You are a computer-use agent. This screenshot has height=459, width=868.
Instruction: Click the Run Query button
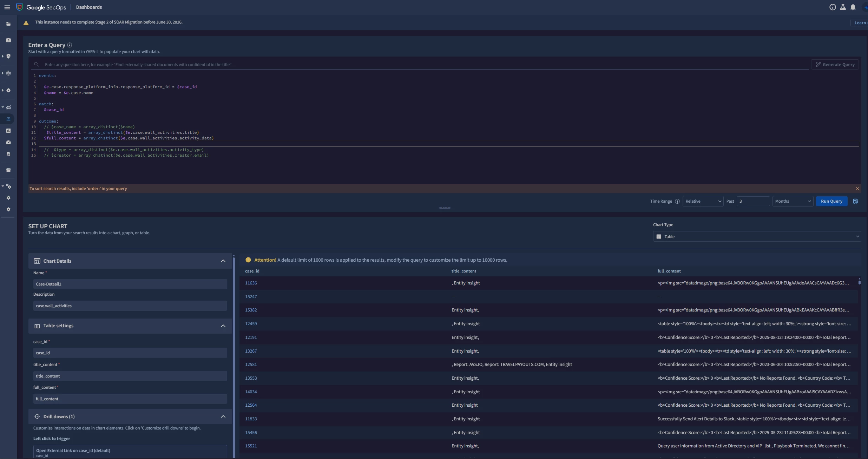coord(831,201)
